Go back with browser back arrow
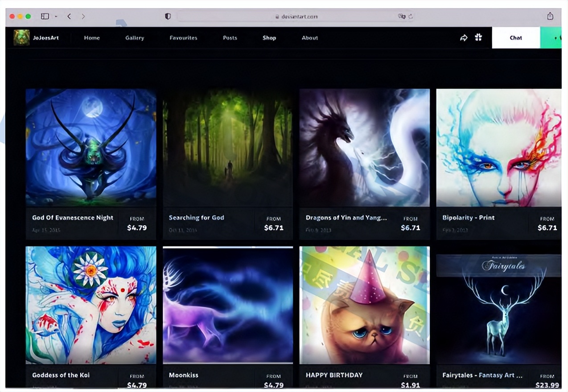The height and width of the screenshot is (392, 568). (x=69, y=16)
